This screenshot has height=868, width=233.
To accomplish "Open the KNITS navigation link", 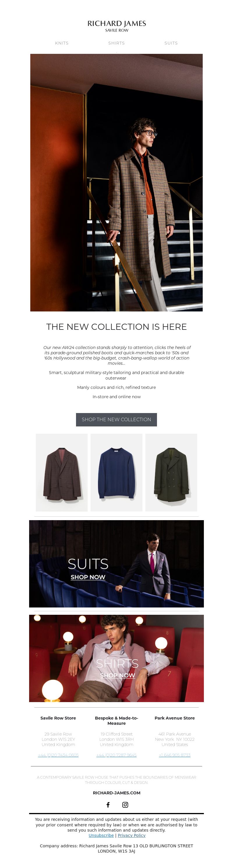I will [x=62, y=43].
